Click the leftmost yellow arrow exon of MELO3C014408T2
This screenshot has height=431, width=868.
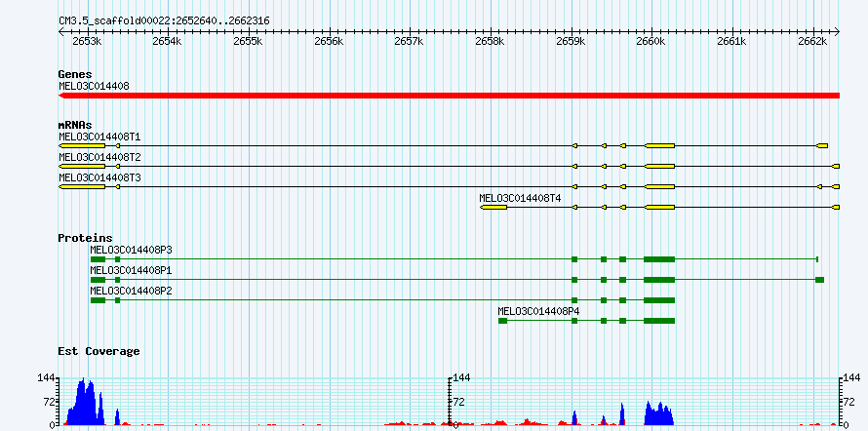(x=82, y=166)
